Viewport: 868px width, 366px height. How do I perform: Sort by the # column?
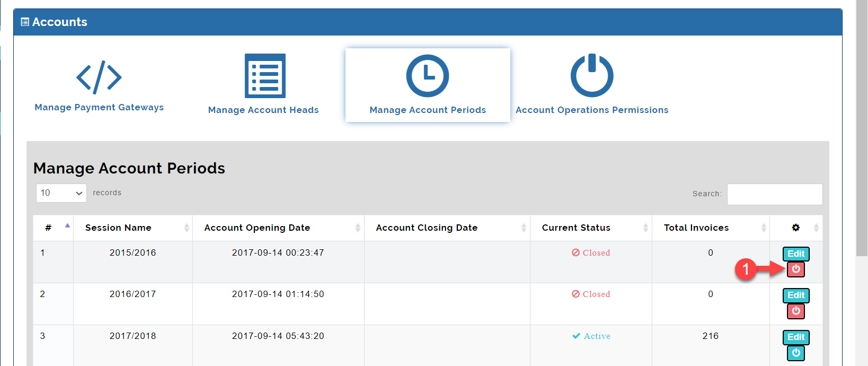pos(53,228)
